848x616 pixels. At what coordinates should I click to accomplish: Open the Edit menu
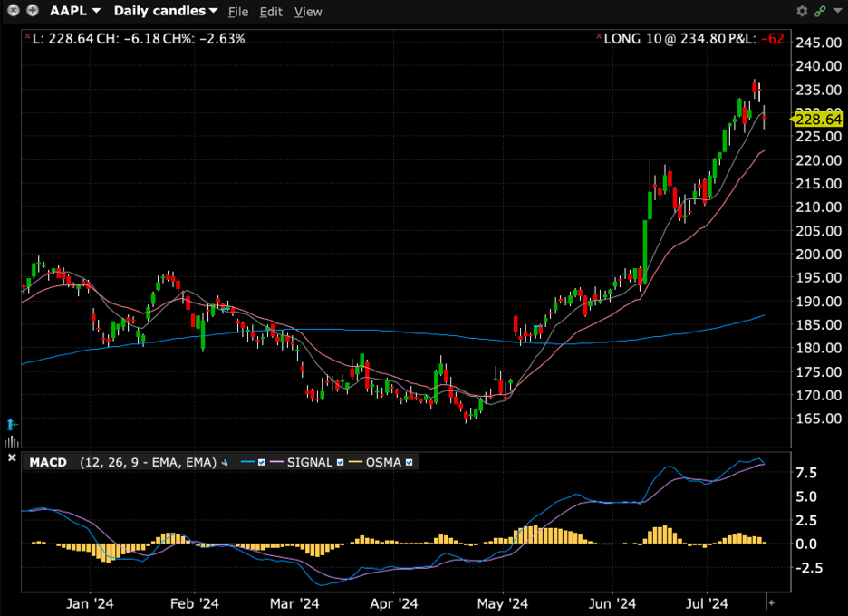[271, 12]
